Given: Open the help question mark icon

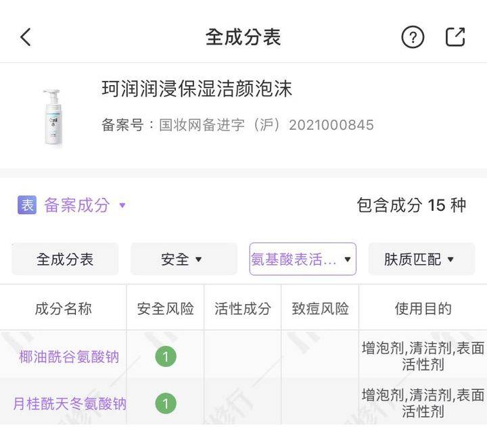Looking at the screenshot, I should click(413, 37).
